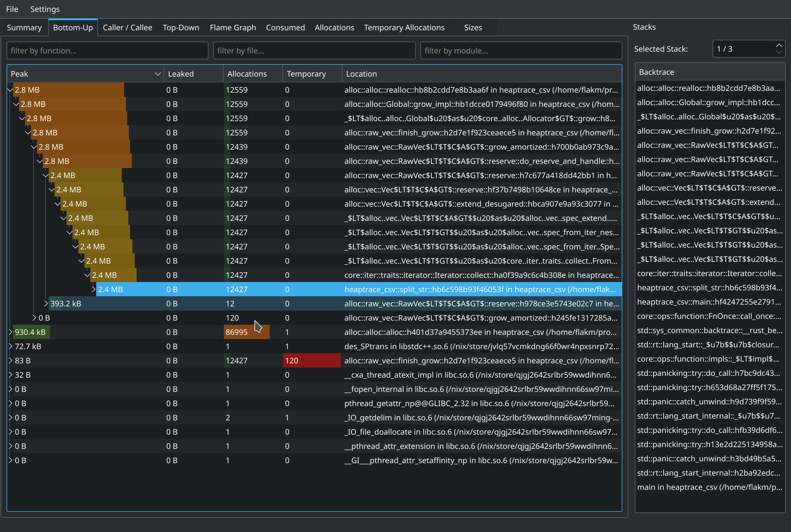Collapse the Global::grow_impl tree row
791x532 pixels.
[x=16, y=104]
